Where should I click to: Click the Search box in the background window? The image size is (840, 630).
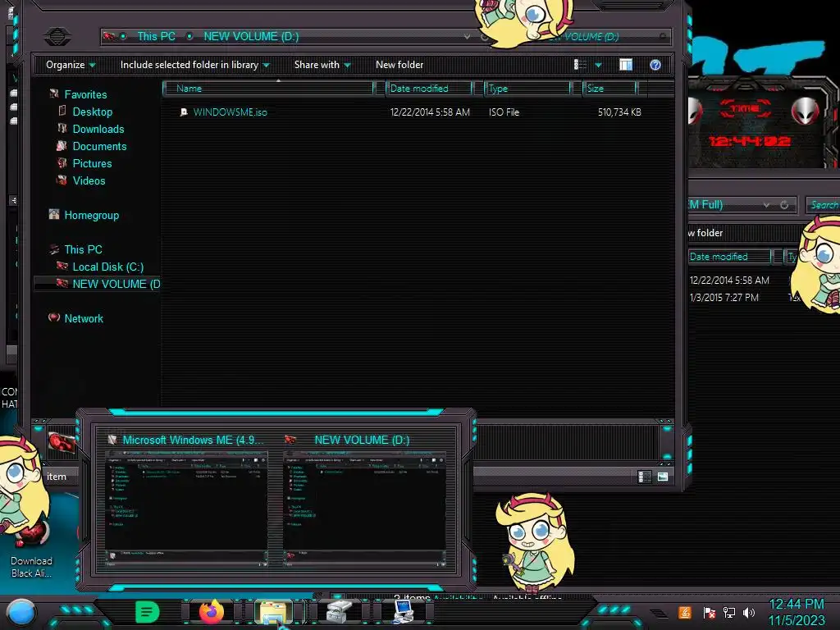824,204
